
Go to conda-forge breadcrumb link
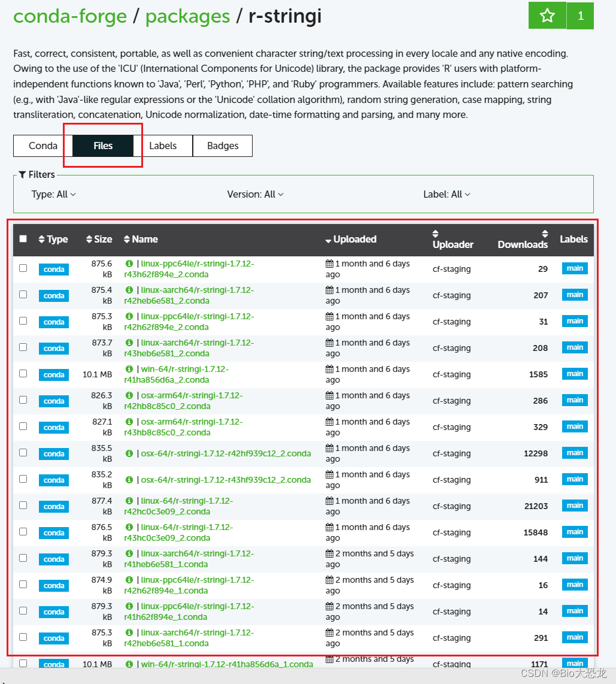point(70,16)
